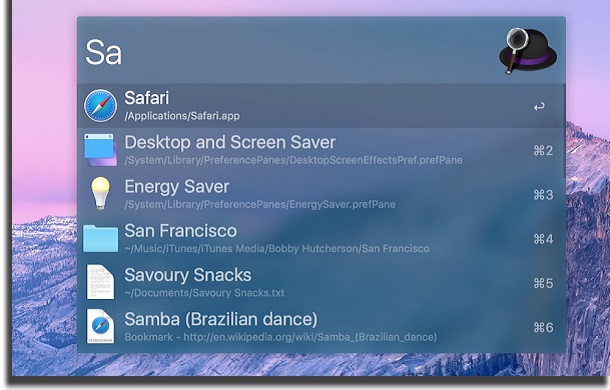Click the Samba bookmark file icon
Screen dimensions: 610x390
pos(100,326)
